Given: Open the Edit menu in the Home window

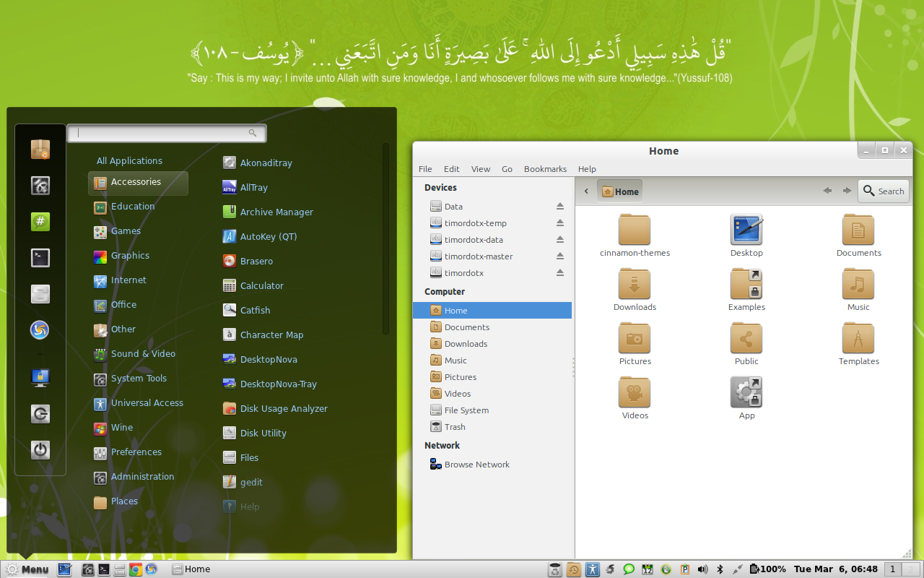Looking at the screenshot, I should (x=452, y=169).
